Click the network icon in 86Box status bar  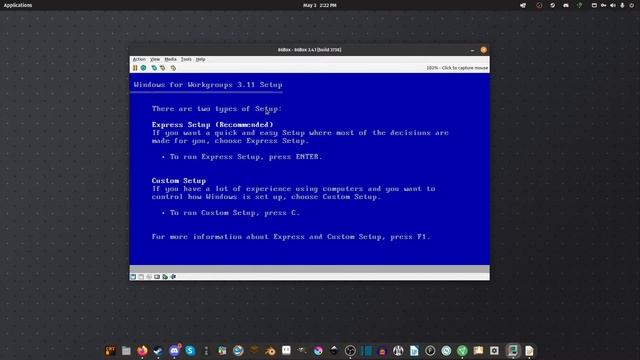click(165, 277)
